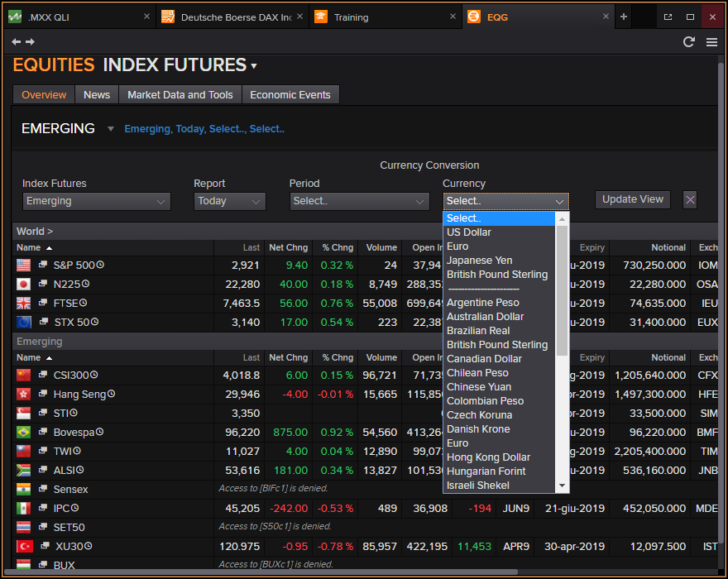Open a new tab with plus icon
The width and height of the screenshot is (728, 579).
624,17
